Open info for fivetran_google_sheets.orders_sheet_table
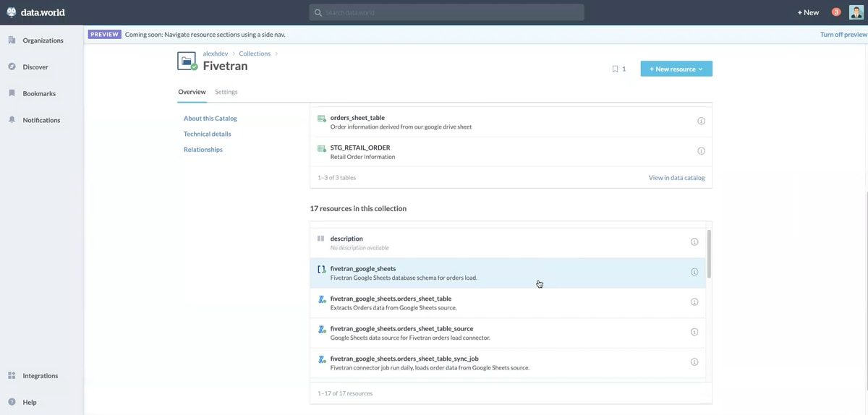Image resolution: width=868 pixels, height=415 pixels. point(694,302)
